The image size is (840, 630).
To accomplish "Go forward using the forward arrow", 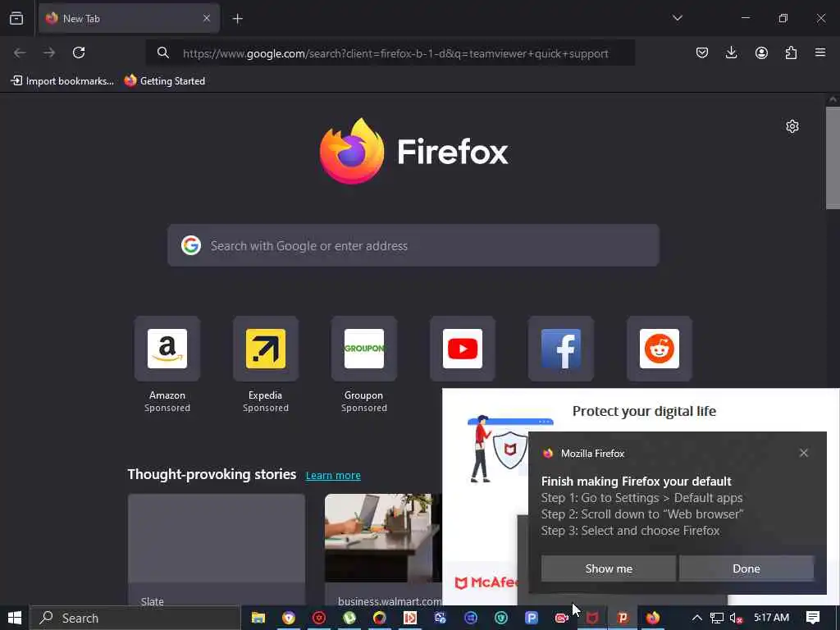I will point(49,52).
